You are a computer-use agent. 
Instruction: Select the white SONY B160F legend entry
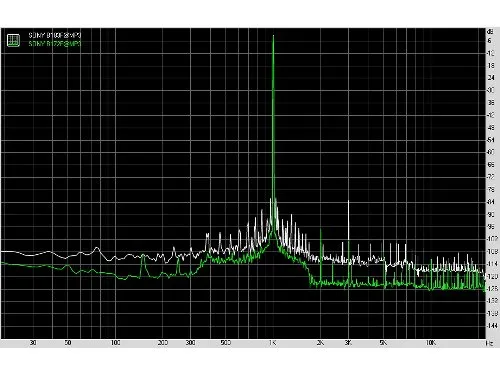[55, 35]
